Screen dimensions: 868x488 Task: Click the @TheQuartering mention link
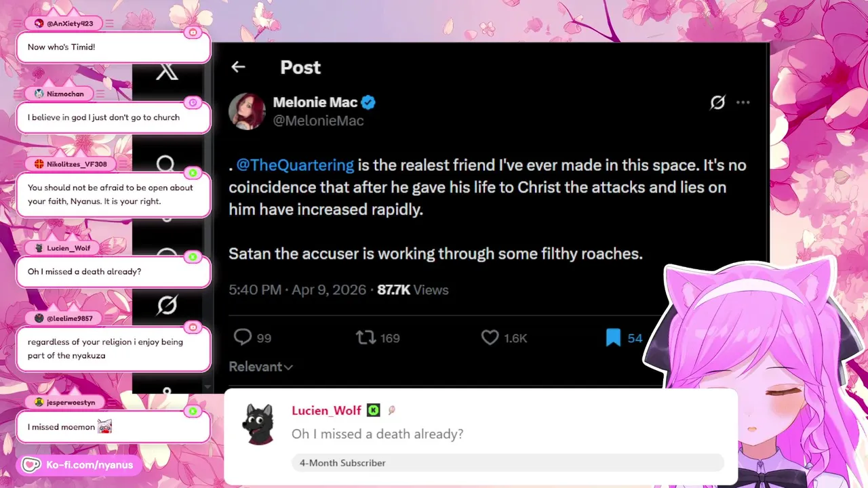pyautogui.click(x=295, y=165)
